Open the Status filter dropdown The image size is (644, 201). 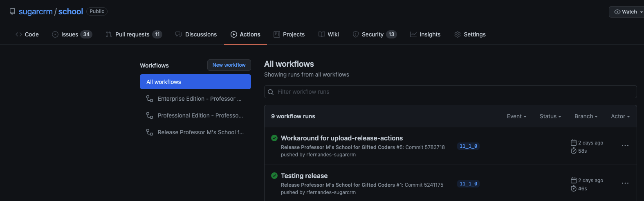(550, 116)
